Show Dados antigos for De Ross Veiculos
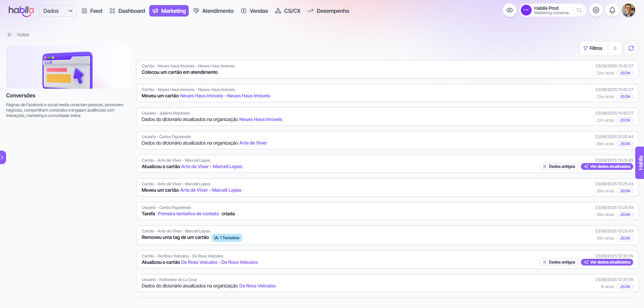 [559, 262]
